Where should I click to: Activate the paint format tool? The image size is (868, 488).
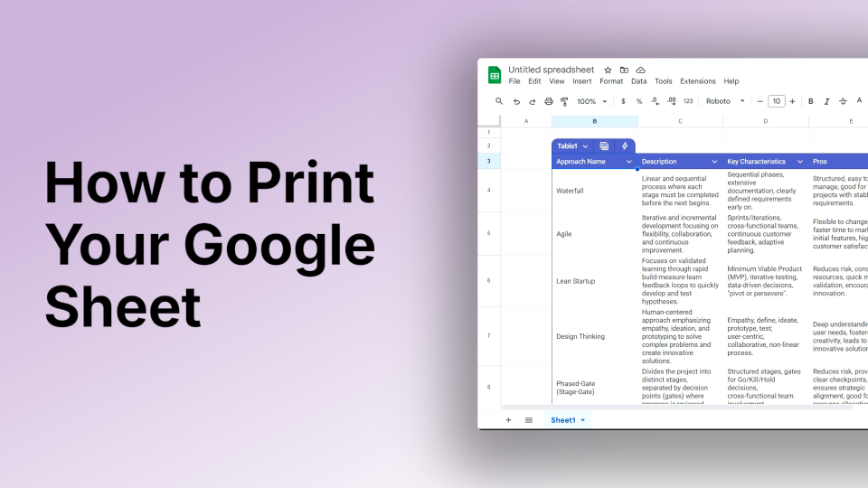(564, 101)
